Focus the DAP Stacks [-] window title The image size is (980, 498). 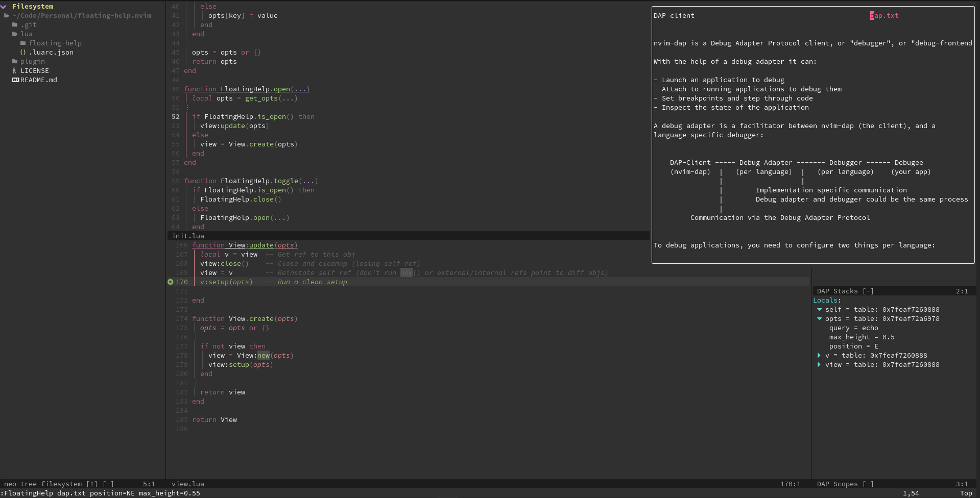(845, 291)
